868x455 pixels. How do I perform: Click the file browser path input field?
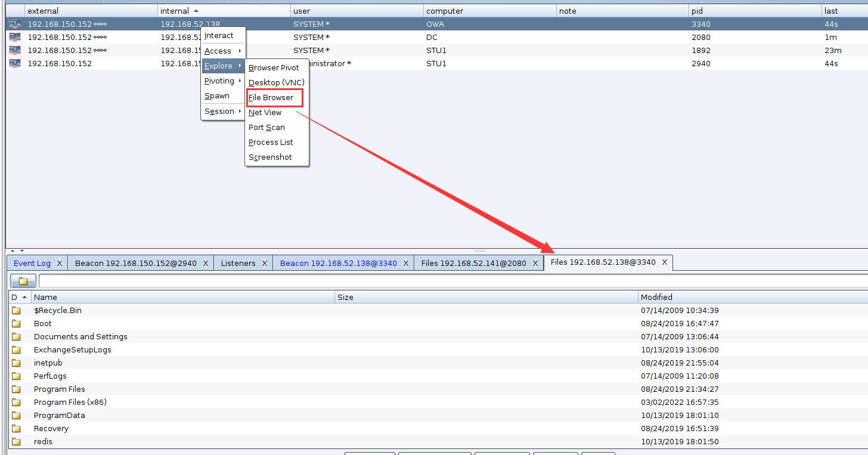(453, 281)
